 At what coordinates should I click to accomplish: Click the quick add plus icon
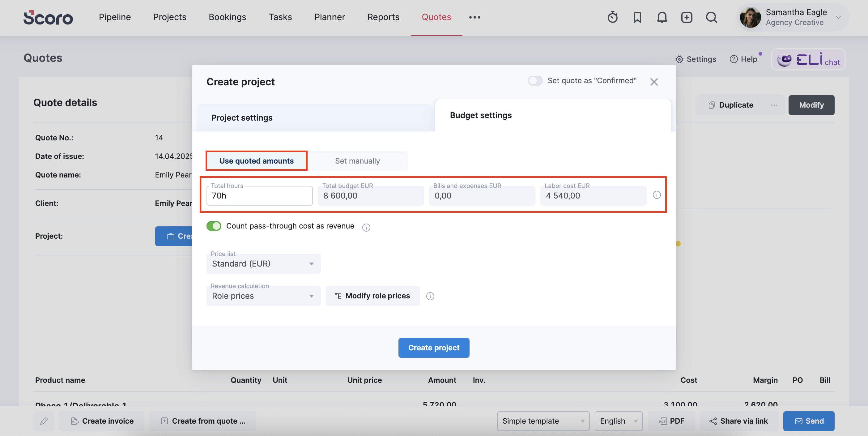pos(686,17)
